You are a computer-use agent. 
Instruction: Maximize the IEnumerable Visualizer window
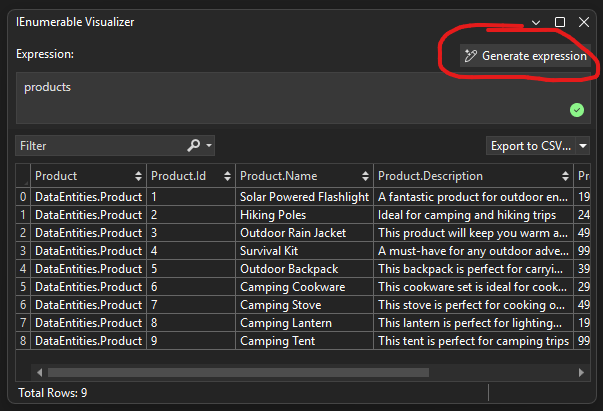click(x=560, y=22)
